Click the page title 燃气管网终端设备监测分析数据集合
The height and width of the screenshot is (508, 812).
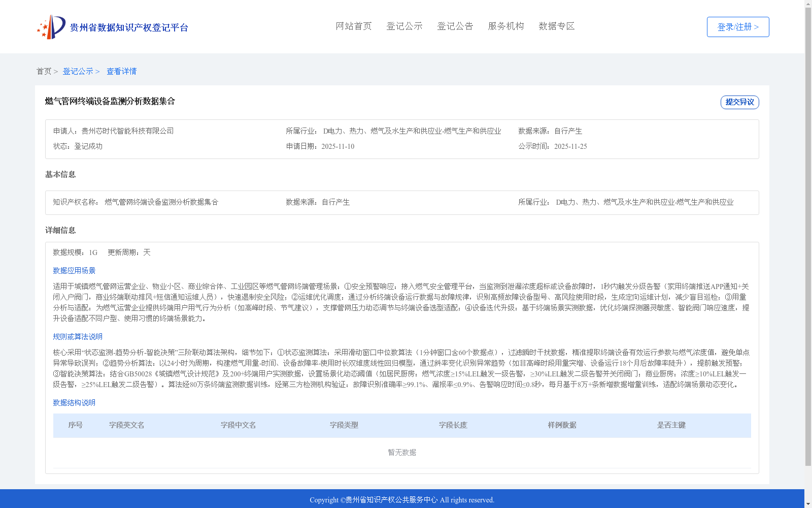tap(110, 101)
